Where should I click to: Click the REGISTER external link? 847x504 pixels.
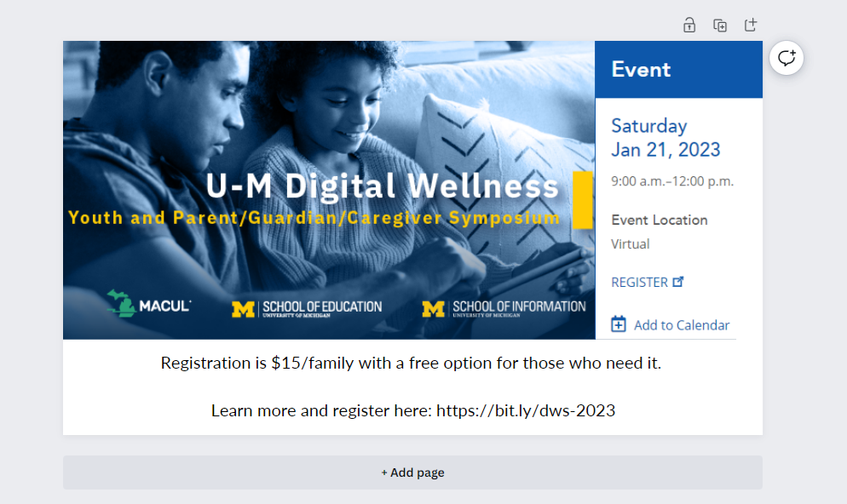pyautogui.click(x=640, y=282)
